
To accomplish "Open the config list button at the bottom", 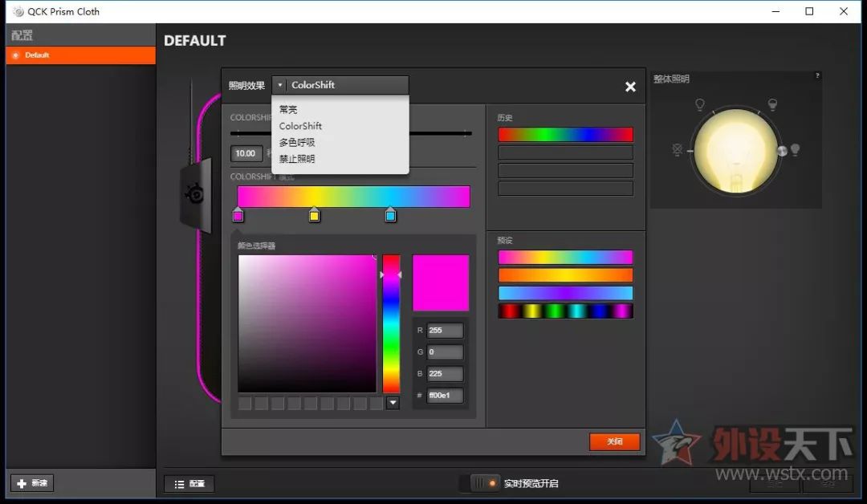I will click(x=189, y=484).
